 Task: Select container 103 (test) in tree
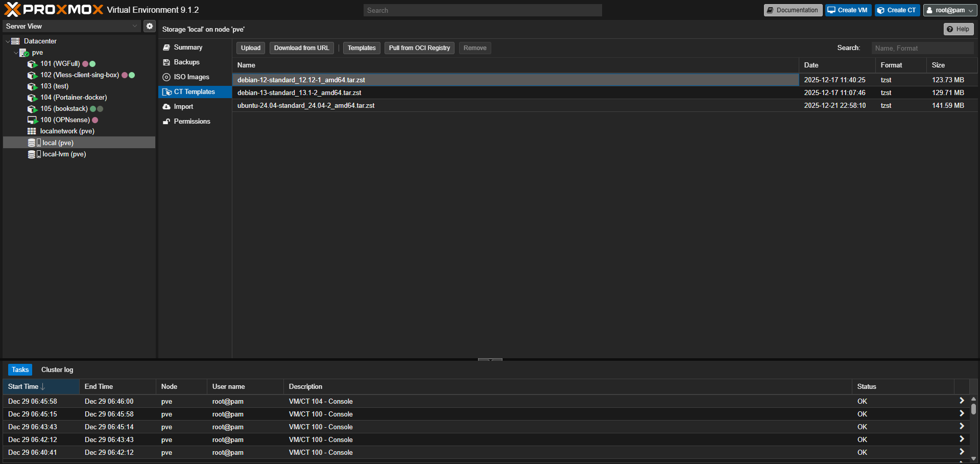click(x=54, y=86)
